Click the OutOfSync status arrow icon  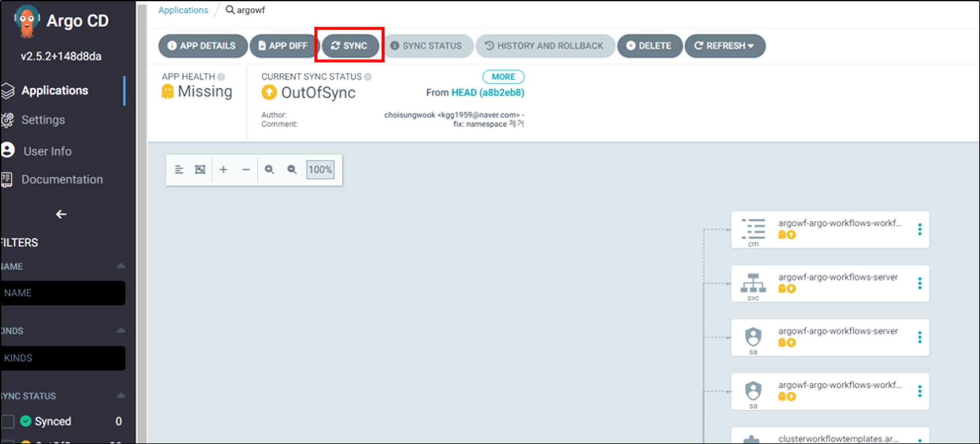[269, 92]
